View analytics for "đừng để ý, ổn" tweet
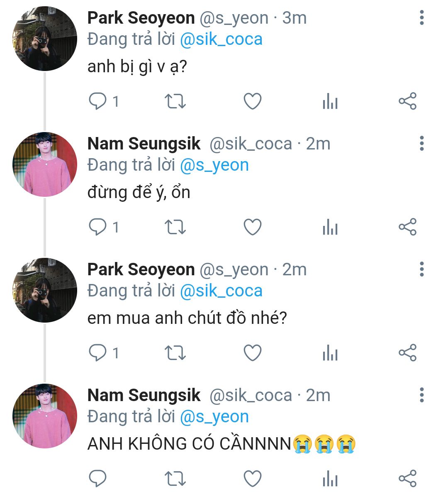The image size is (448, 497). click(330, 227)
